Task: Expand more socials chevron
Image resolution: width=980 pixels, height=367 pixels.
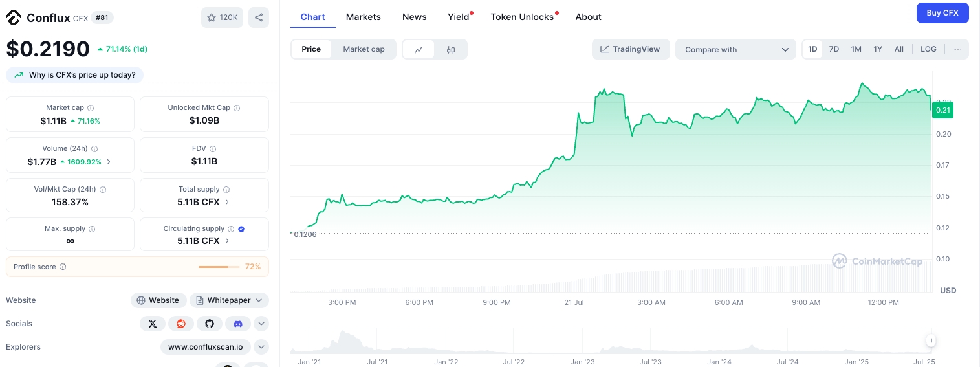Action: [x=261, y=324]
